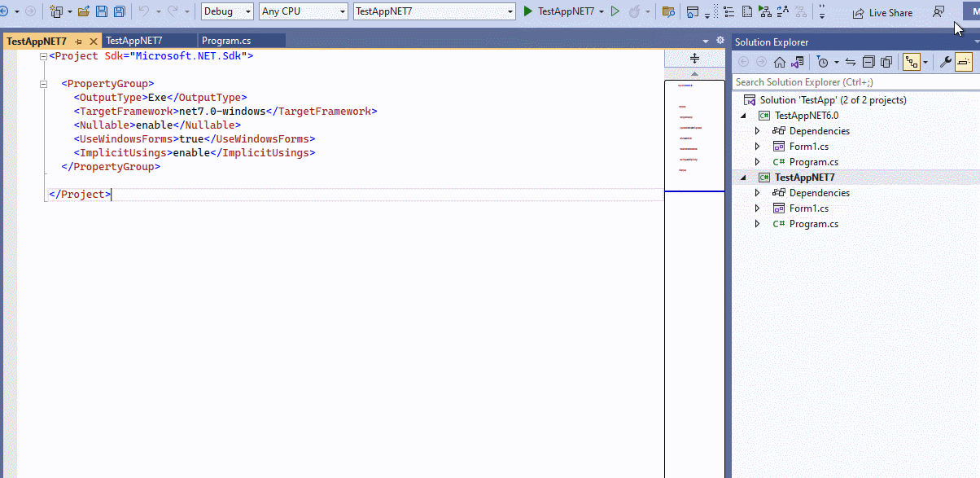Click the Undo icon in the main toolbar
The image size is (980, 478).
pos(145,11)
